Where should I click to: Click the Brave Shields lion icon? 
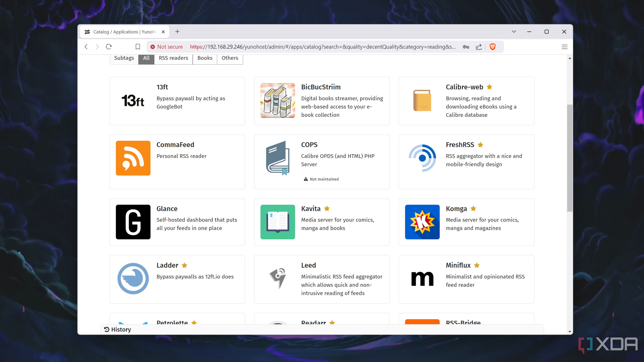click(493, 47)
